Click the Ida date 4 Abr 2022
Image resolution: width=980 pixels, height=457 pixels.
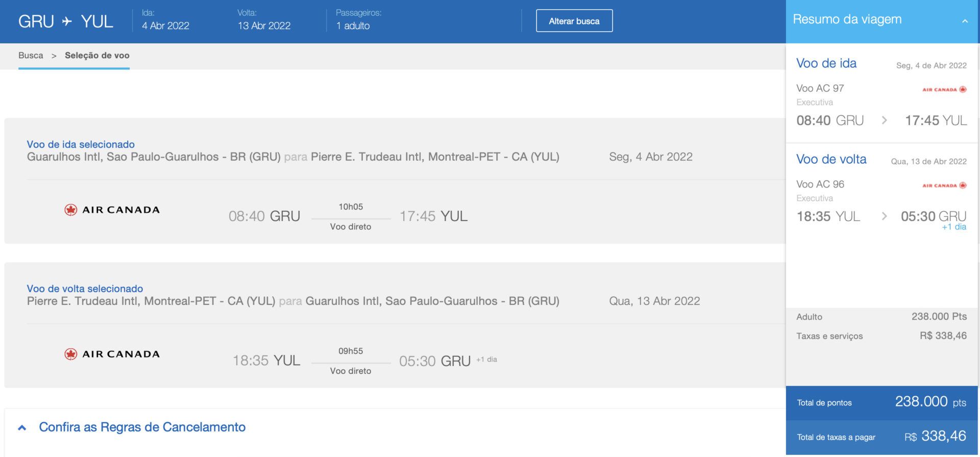165,26
